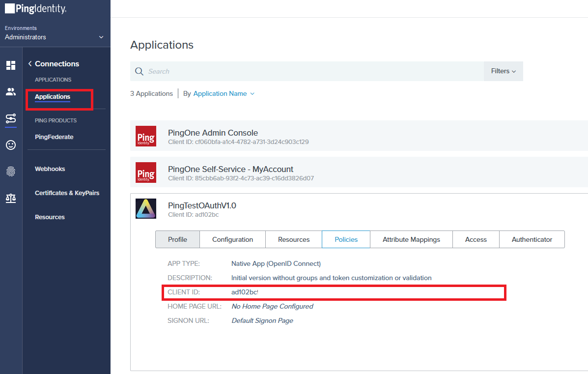Select the Connections nodes icon
The width and height of the screenshot is (588, 374).
[10, 119]
